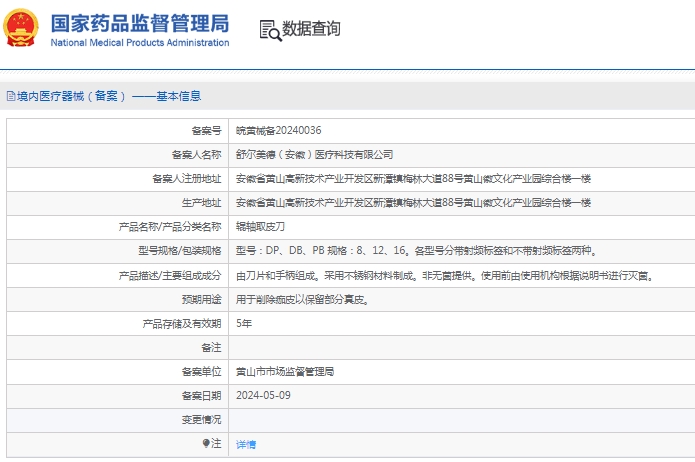The height and width of the screenshot is (462, 695).
Task: Select the 预期用途 label
Action: [x=201, y=300]
